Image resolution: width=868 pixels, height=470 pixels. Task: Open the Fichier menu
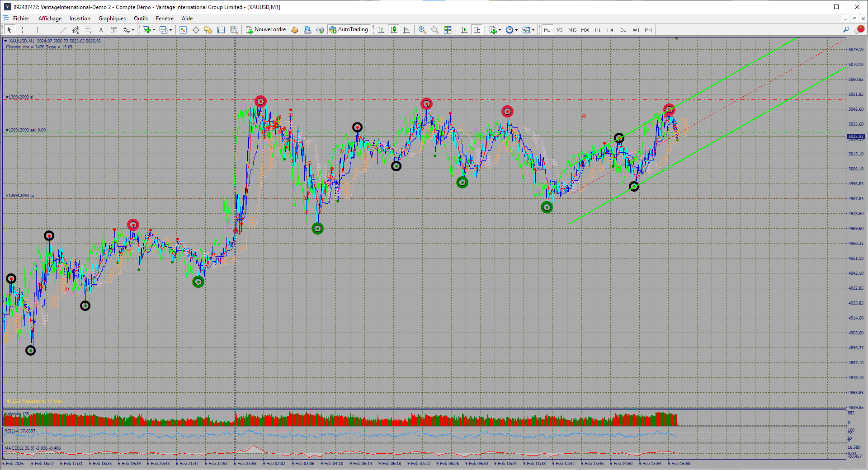(21, 19)
